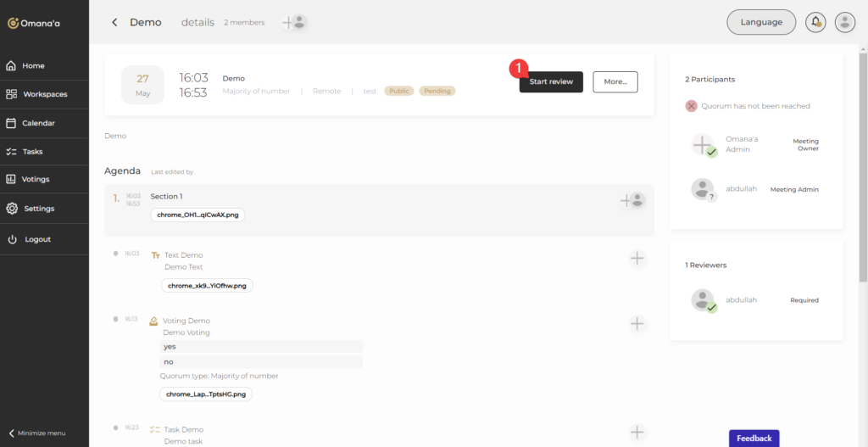This screenshot has width=868, height=447.
Task: Switch to the details tab
Action: tap(198, 23)
